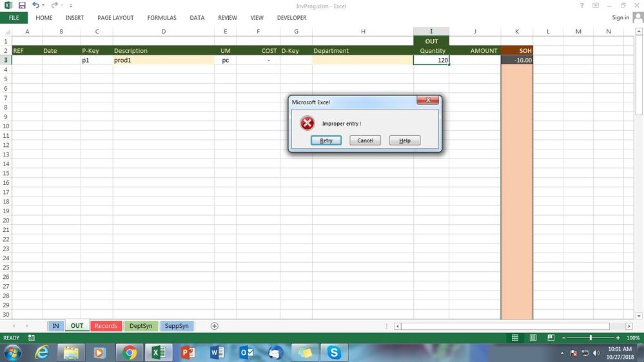Screen dimensions: 644x362
Task: Open the DEVELOPER ribbon tab
Action: coord(291,17)
